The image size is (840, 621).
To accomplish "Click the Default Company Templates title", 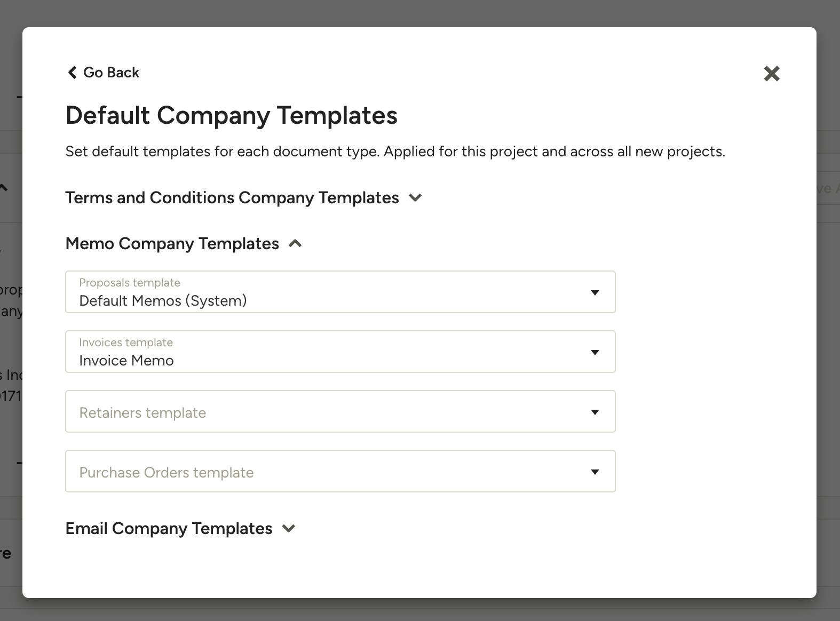I will click(232, 116).
